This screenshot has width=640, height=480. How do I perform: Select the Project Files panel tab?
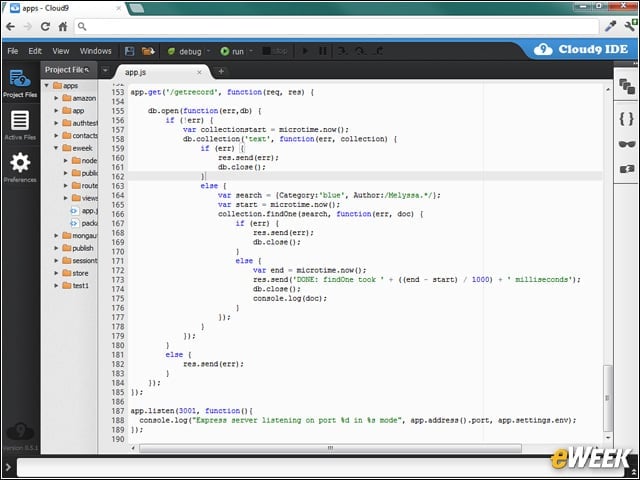click(x=68, y=70)
